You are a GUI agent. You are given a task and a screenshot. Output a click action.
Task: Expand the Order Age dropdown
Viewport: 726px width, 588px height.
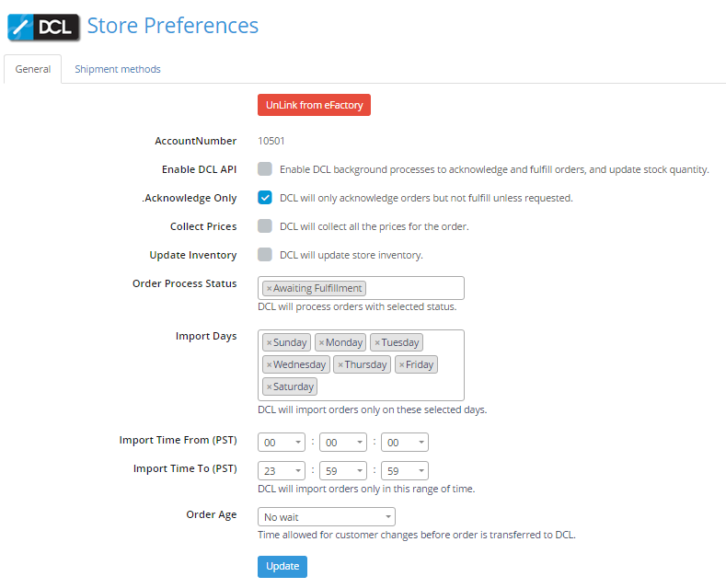[327, 517]
